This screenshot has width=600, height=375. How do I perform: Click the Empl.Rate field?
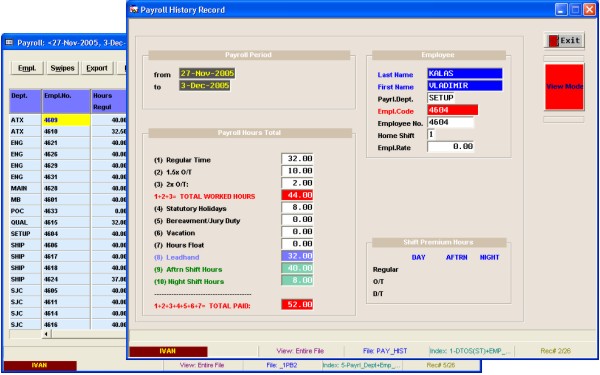450,147
